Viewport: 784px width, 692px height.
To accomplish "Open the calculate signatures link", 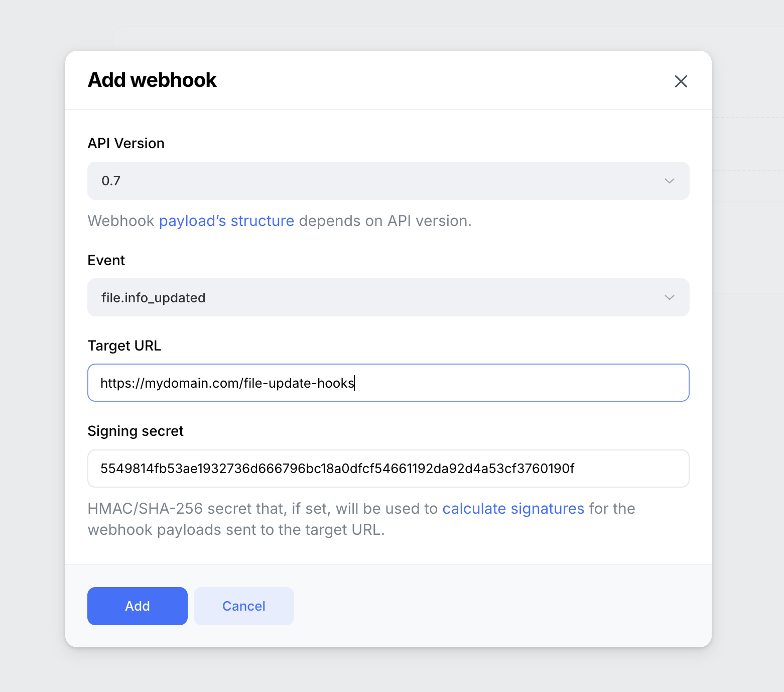I will [513, 508].
